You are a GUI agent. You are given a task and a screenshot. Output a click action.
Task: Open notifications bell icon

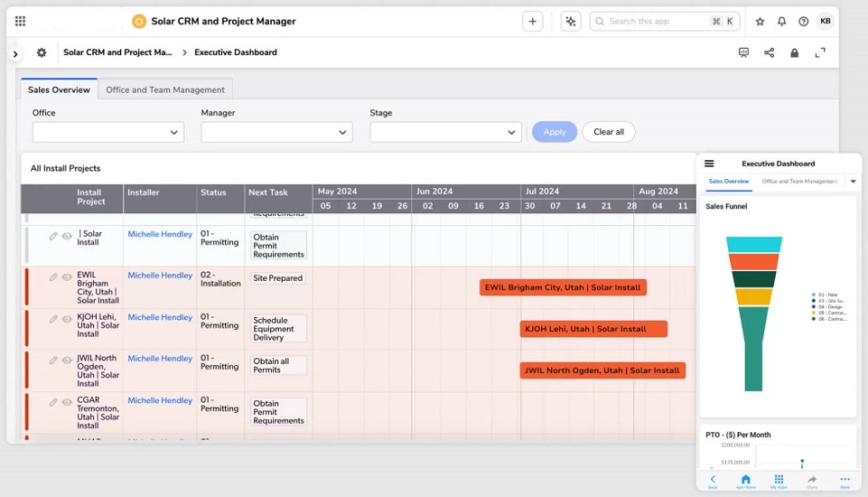[x=781, y=22]
